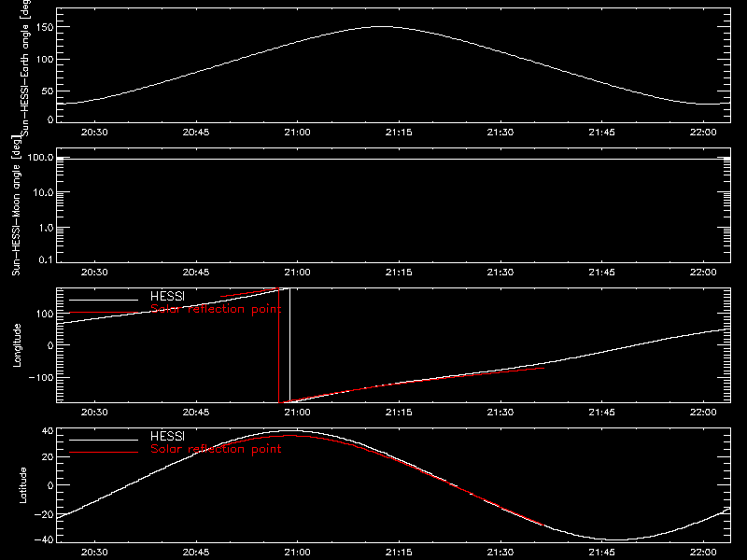
Task: Click 21:45 time label under Moon angle plot
Action: coord(601,273)
